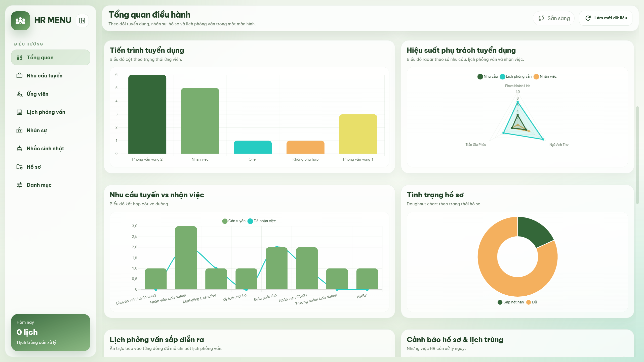
Task: Toggle the Nhu cầu radar legend item
Action: 488,76
